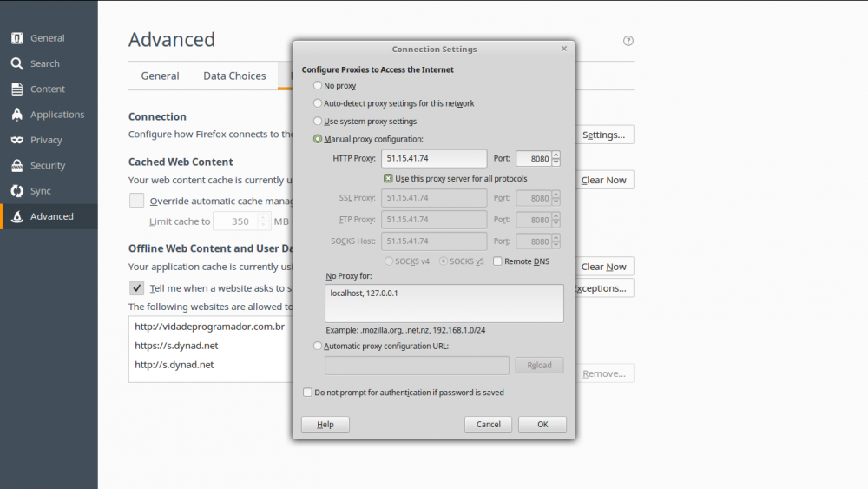Image resolution: width=868 pixels, height=489 pixels.
Task: Click the Search magnifier icon in sidebar
Action: (16, 63)
